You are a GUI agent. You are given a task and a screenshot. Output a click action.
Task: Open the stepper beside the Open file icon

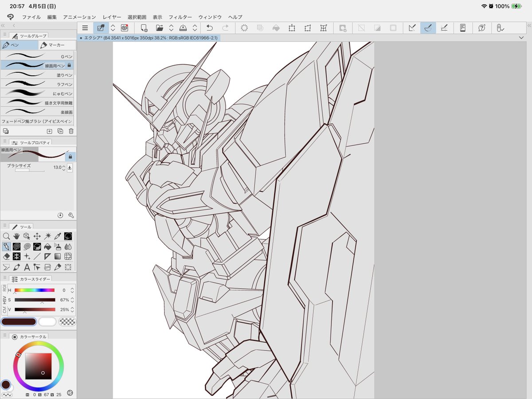click(171, 28)
